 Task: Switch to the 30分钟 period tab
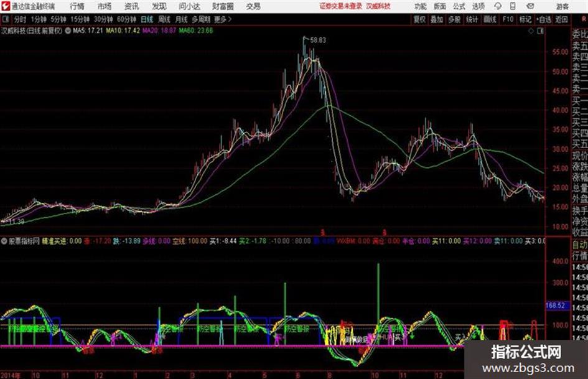[103, 19]
